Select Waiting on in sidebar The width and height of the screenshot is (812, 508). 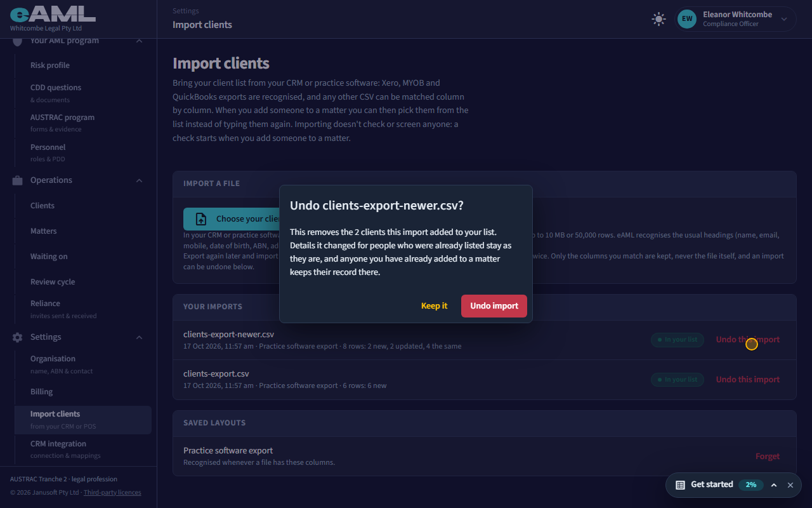[83, 257]
